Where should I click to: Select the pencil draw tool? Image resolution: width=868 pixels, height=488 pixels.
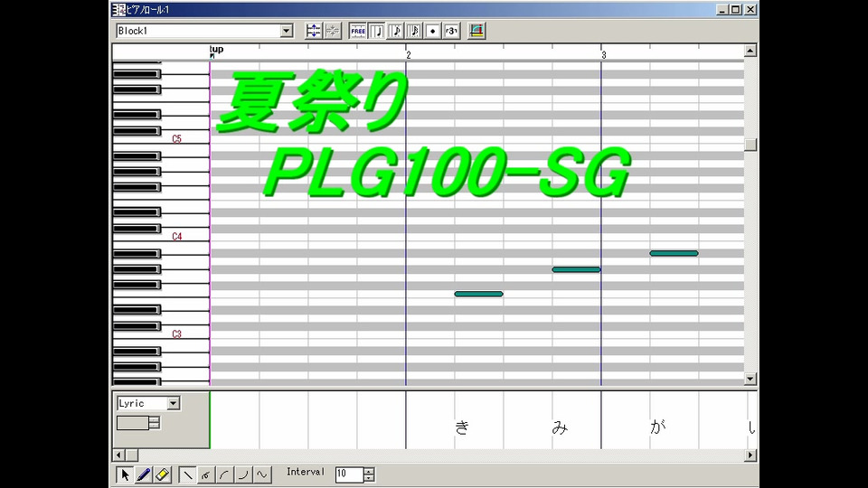coord(144,474)
